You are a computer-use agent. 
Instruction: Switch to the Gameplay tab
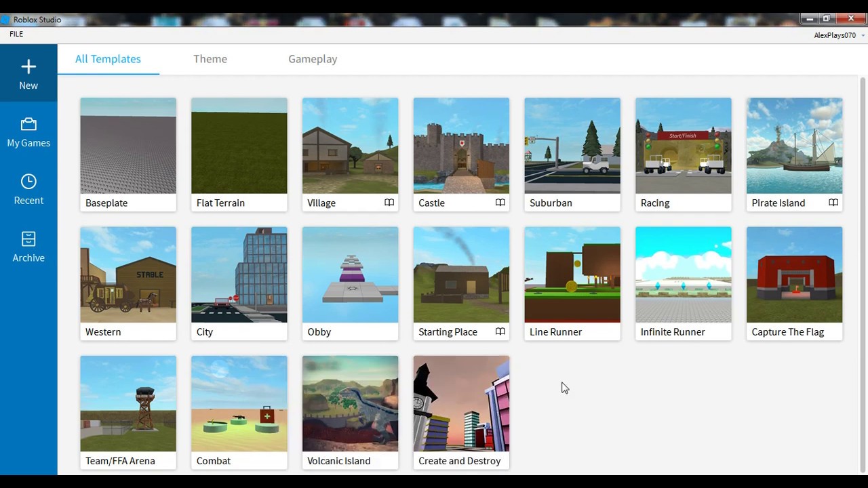click(313, 59)
